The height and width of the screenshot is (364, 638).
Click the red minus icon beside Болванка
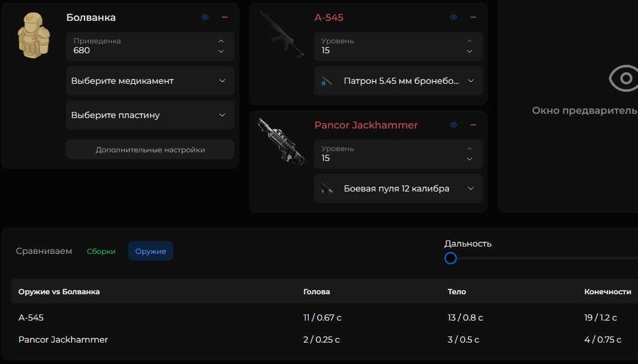(225, 17)
